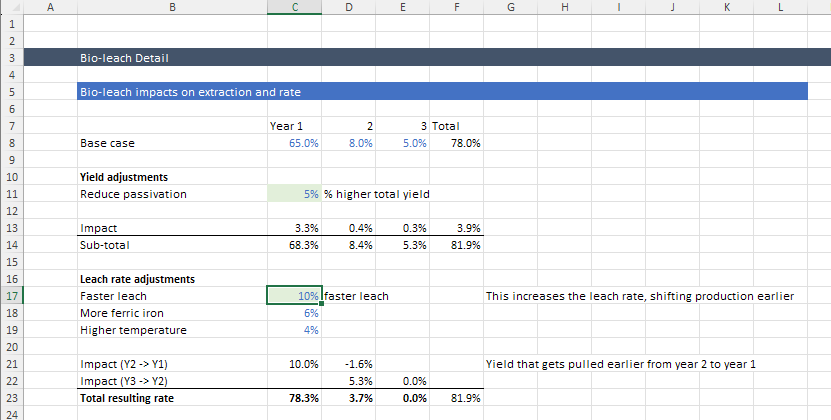This screenshot has height=420, width=831.
Task: Click the 'Yield adjustments' heading cell
Action: (x=172, y=177)
